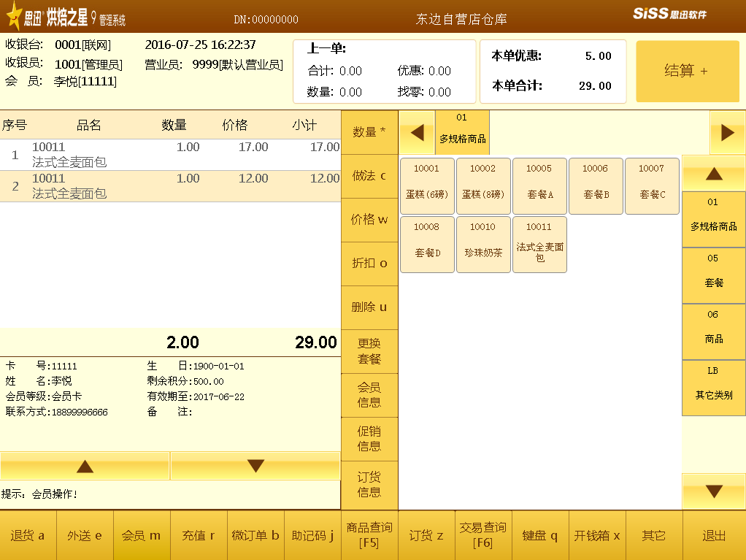The width and height of the screenshot is (746, 560).
Task: Select the 01 多规格商品 top tab
Action: tap(462, 133)
